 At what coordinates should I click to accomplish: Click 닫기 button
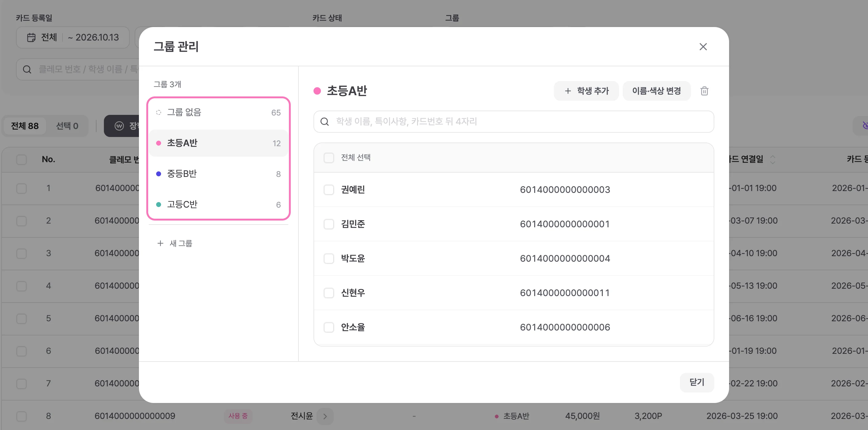tap(697, 382)
